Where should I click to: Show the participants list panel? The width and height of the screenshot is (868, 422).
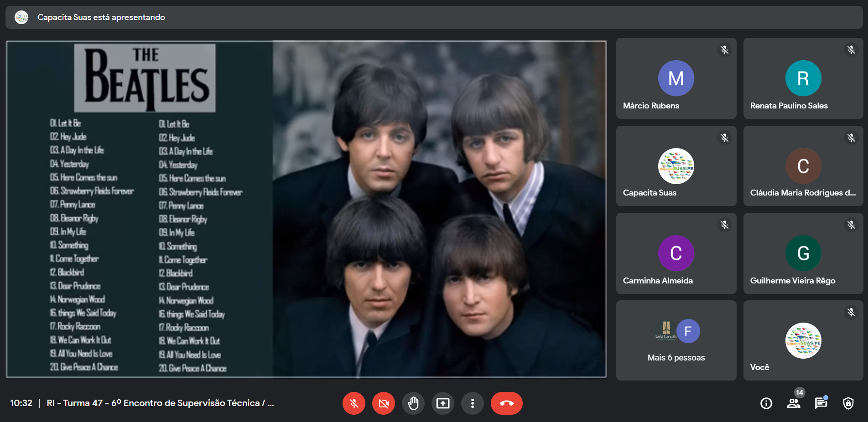tap(794, 403)
